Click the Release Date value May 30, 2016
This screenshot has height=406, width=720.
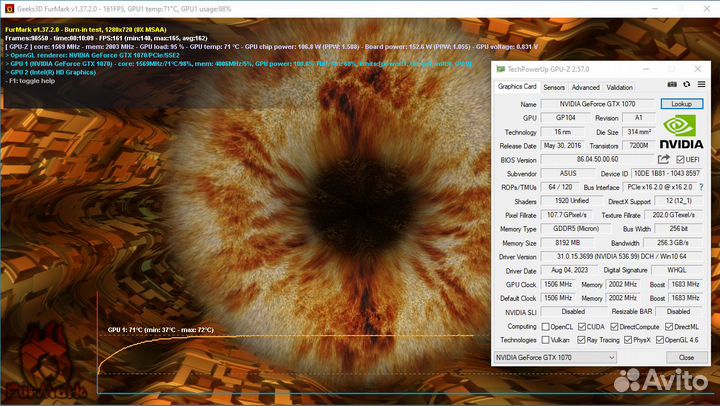(562, 145)
